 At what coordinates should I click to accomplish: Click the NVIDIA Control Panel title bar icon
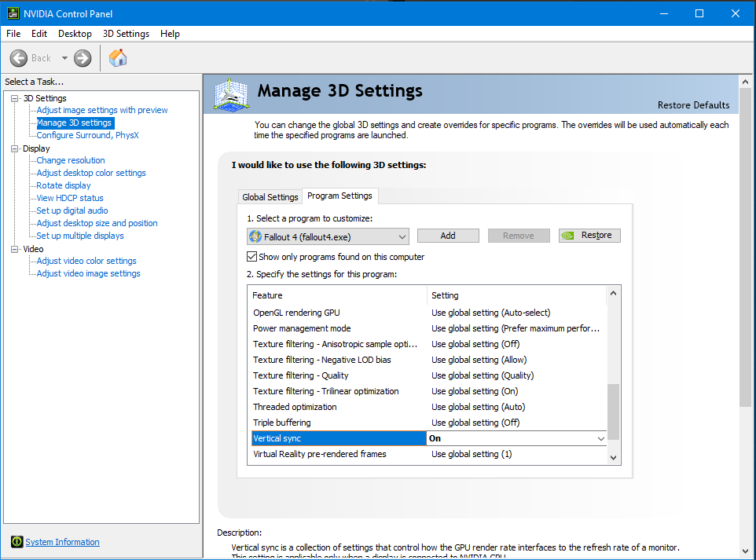point(11,13)
